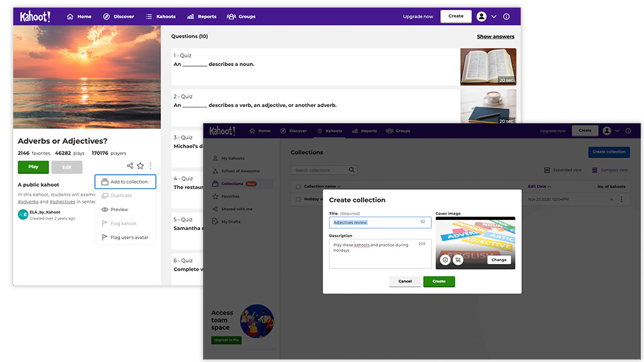Screen dimensions: 644x362
Task: Click the coffee cup thumbnail for question 2
Action: tap(488, 107)
